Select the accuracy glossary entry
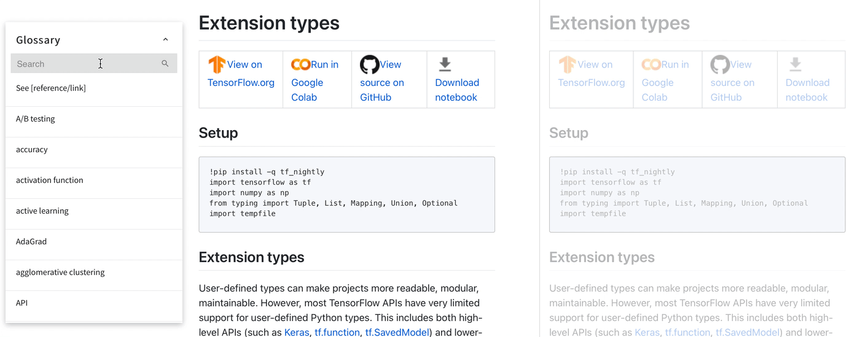 [x=94, y=150]
